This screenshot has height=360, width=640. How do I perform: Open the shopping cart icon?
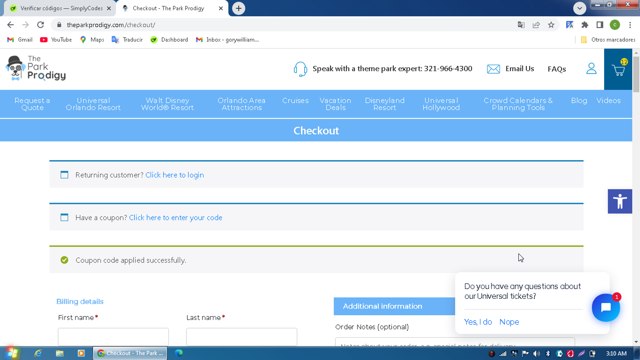pos(618,69)
